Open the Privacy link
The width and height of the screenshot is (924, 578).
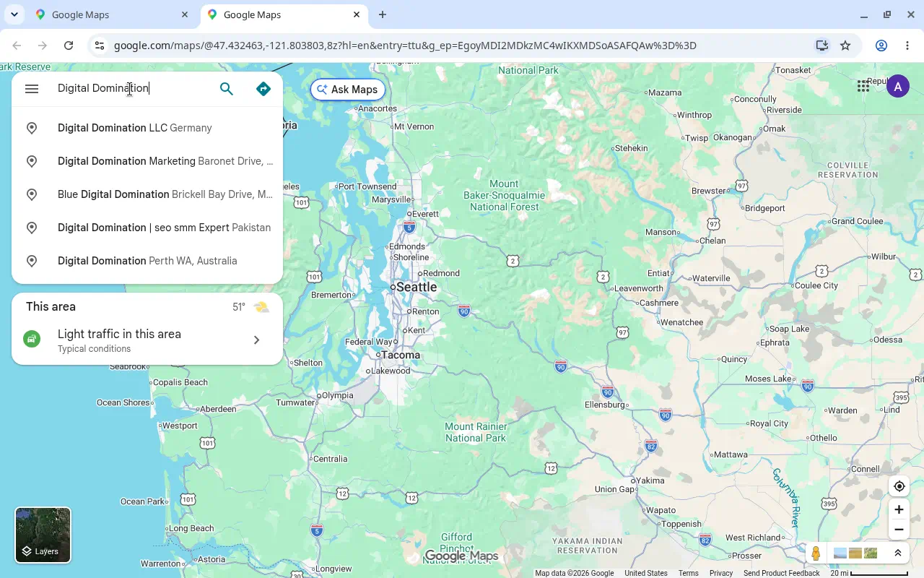tap(720, 573)
